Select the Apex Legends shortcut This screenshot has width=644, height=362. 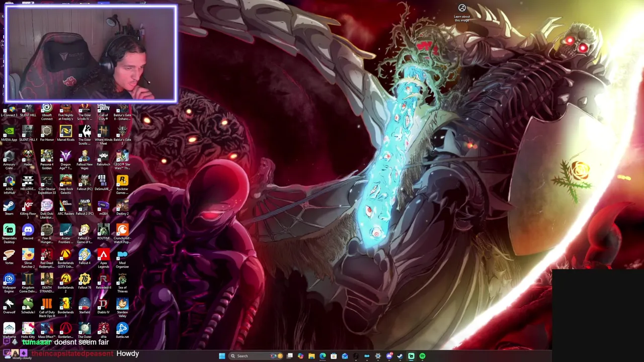click(x=103, y=259)
